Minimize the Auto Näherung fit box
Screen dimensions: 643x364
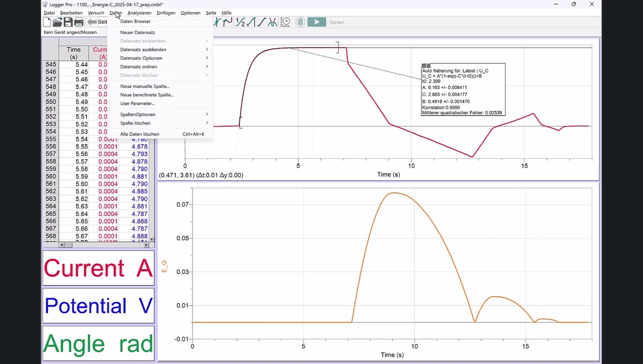coord(428,65)
